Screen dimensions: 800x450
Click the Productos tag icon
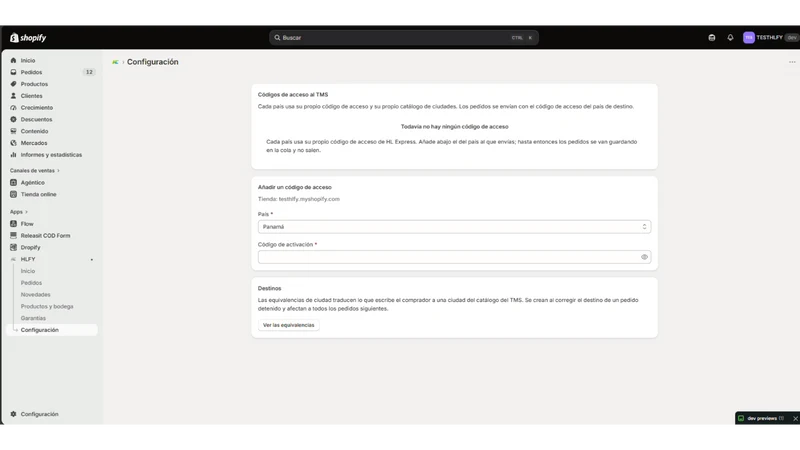[13, 84]
